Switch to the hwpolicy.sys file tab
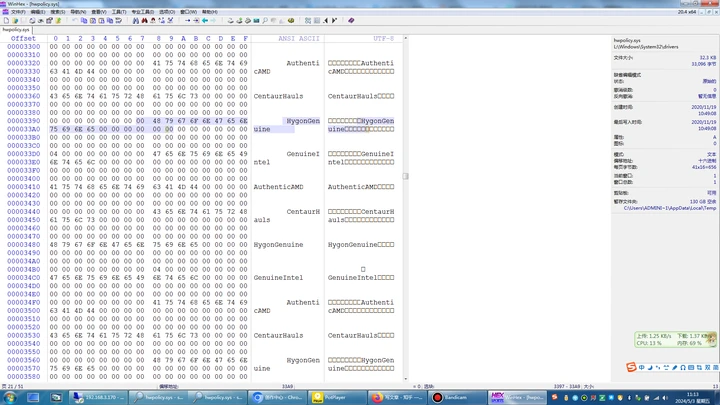This screenshot has height=405, width=720. point(16,30)
